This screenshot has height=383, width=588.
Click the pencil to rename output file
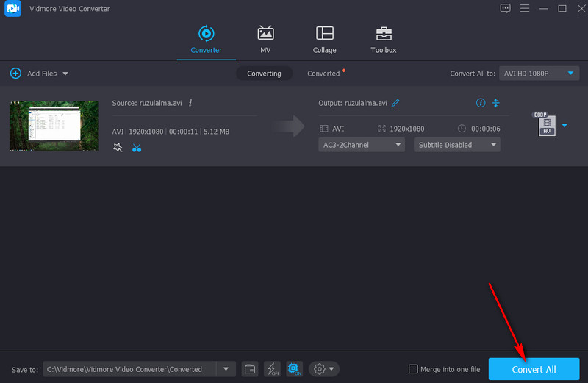(396, 104)
